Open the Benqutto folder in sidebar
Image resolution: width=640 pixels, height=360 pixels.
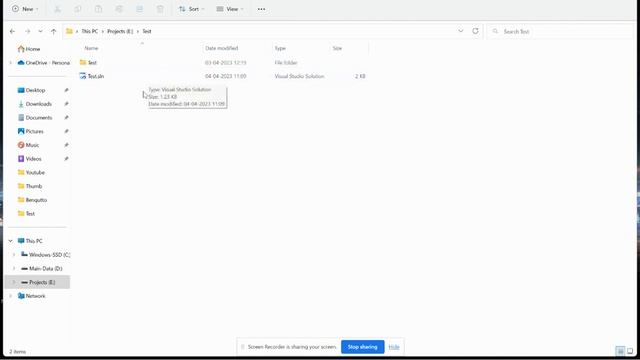point(32,200)
